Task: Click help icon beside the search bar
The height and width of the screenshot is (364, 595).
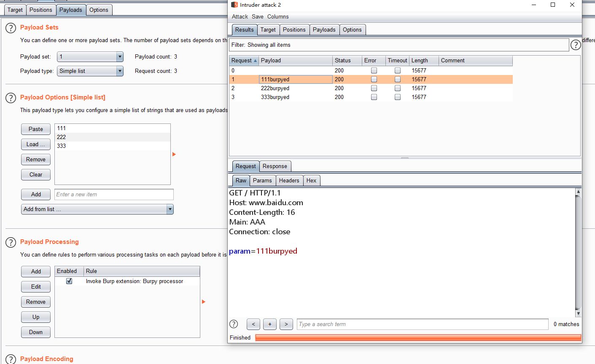Action: (x=234, y=324)
